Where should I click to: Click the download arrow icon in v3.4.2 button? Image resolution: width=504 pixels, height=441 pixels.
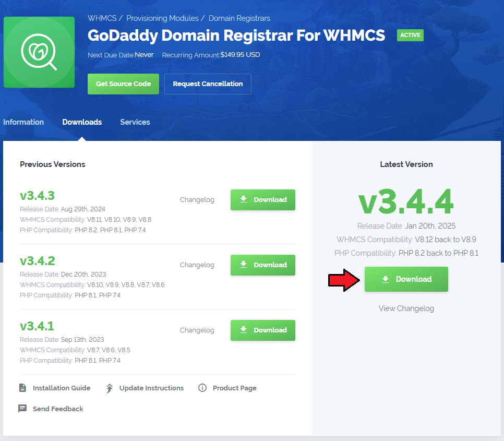pos(244,265)
